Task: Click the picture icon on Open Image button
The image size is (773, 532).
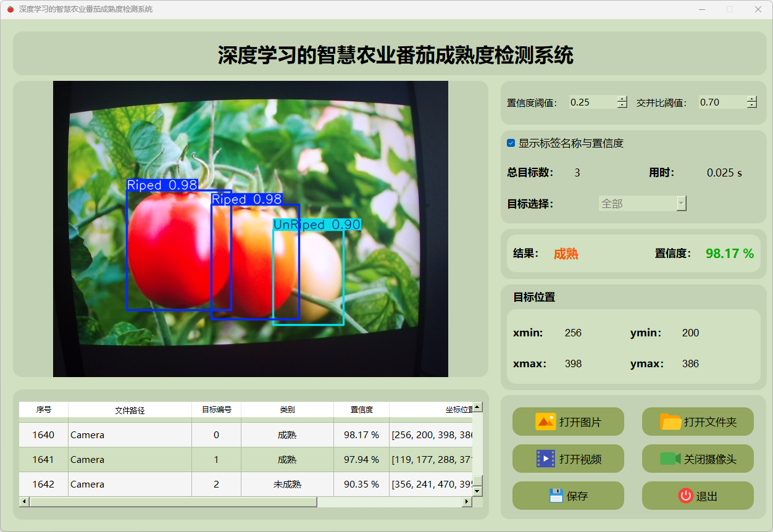Action: (545, 422)
